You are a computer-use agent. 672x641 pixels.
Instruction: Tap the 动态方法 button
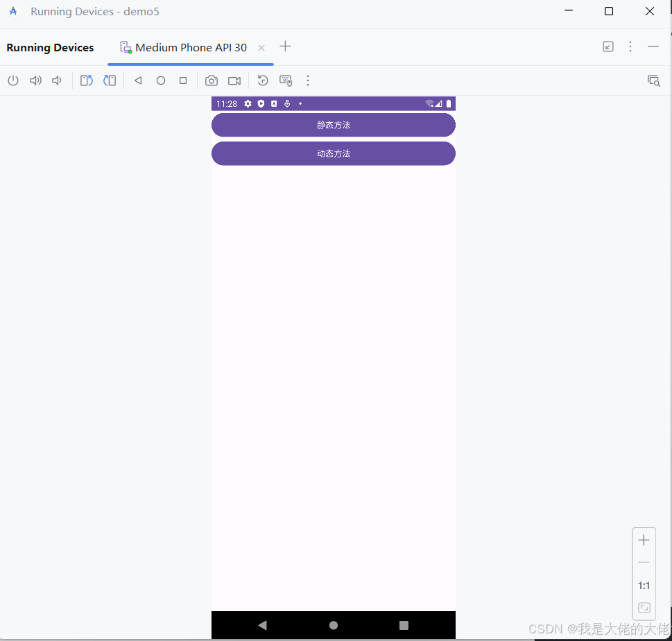click(334, 153)
